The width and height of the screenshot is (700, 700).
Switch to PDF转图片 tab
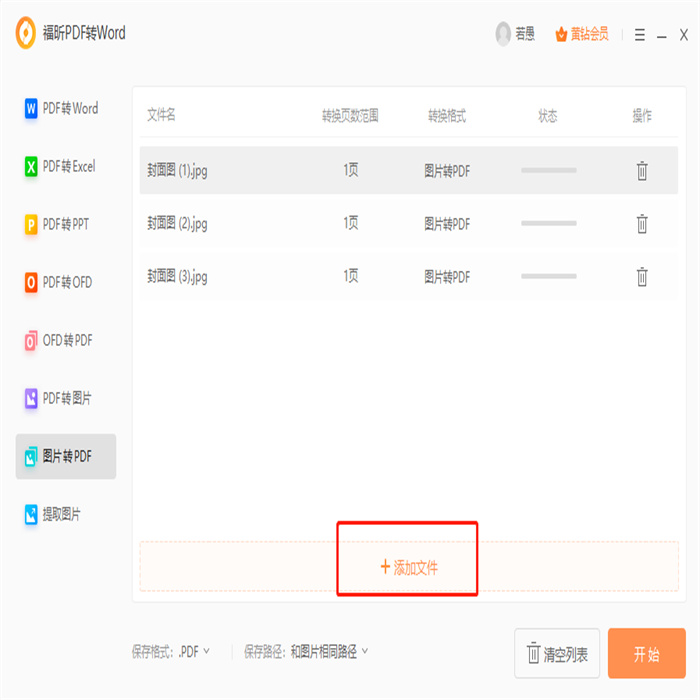[x=66, y=399]
